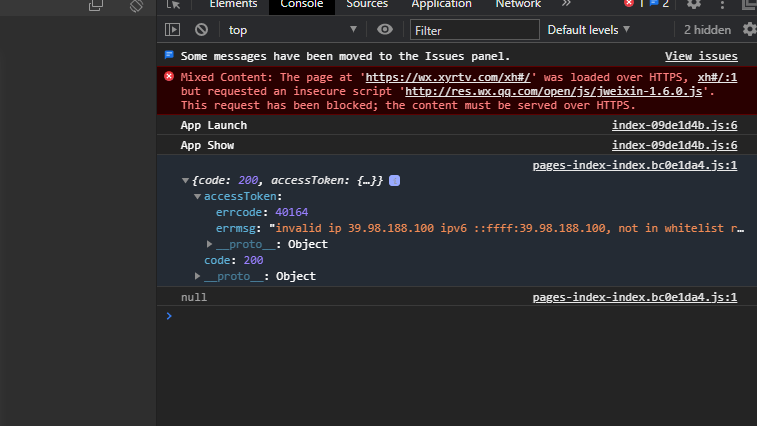Open console settings gear next to hidden count
Screen dimensions: 757x426
coord(747,30)
